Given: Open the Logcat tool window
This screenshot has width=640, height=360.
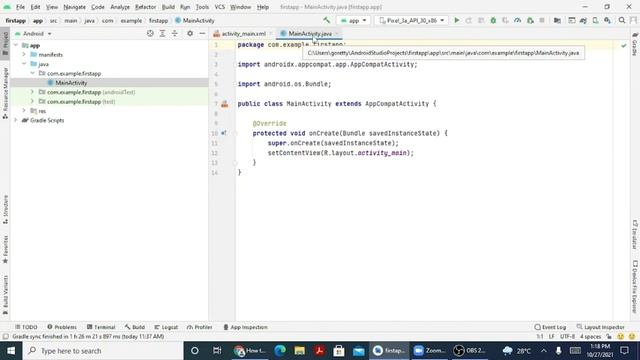Looking at the screenshot, I should tap(166, 327).
